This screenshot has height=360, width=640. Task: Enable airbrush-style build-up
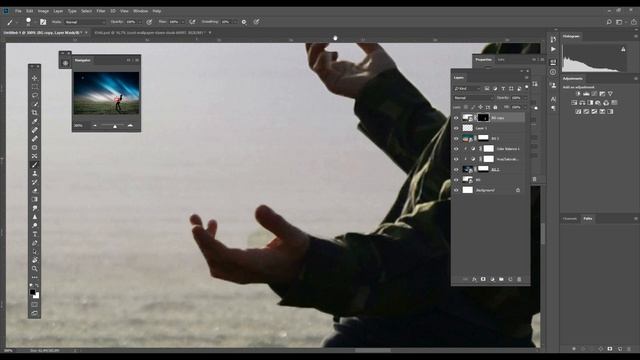[x=192, y=22]
